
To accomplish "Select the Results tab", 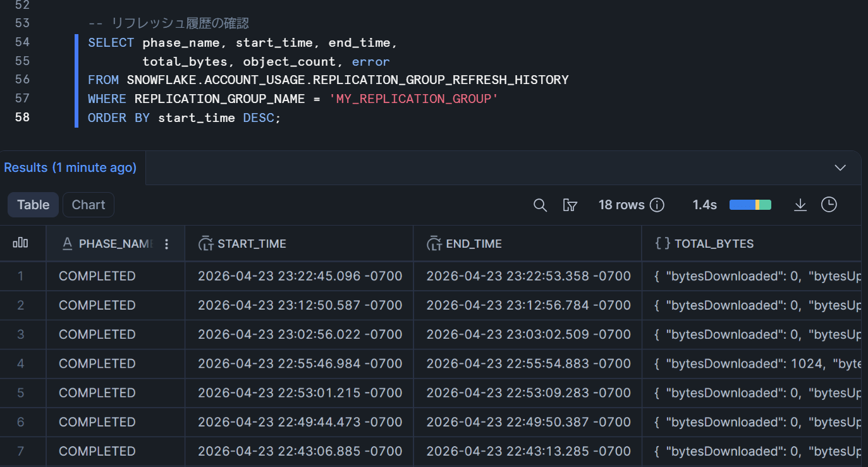I will coord(70,167).
